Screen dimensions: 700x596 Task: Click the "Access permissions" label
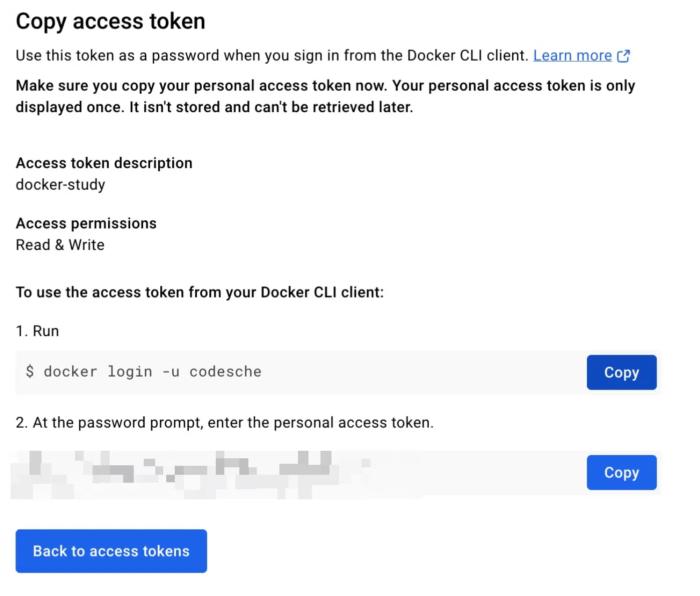tap(86, 223)
